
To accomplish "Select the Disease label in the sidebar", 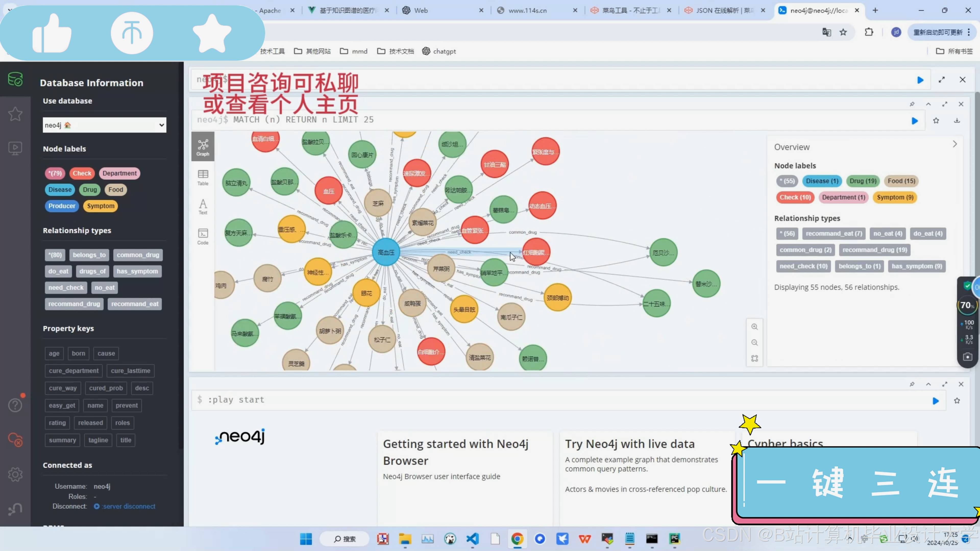I will (60, 189).
